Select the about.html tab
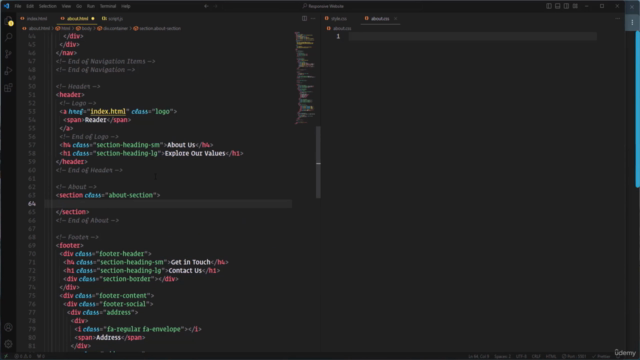The image size is (640, 360). click(x=77, y=18)
